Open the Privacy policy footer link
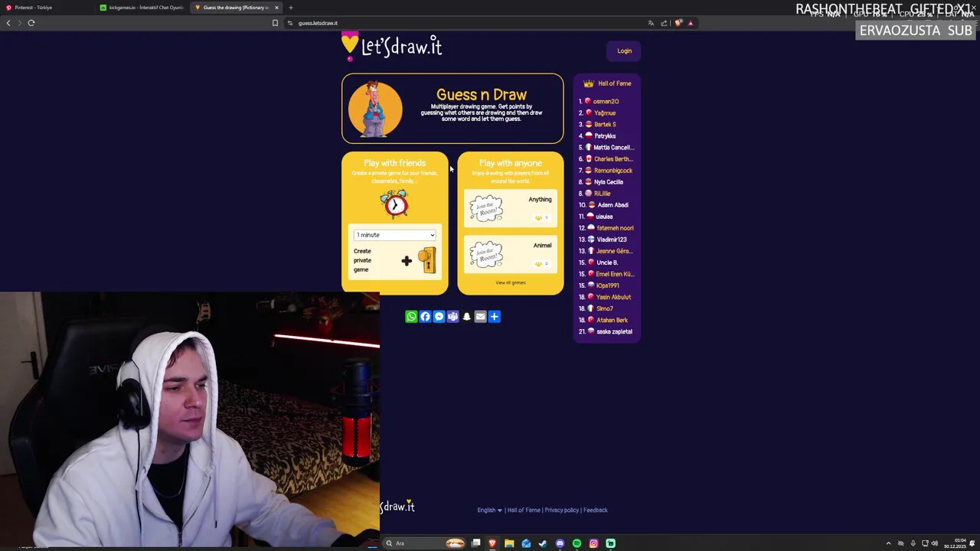This screenshot has height=551, width=980. pos(562,510)
